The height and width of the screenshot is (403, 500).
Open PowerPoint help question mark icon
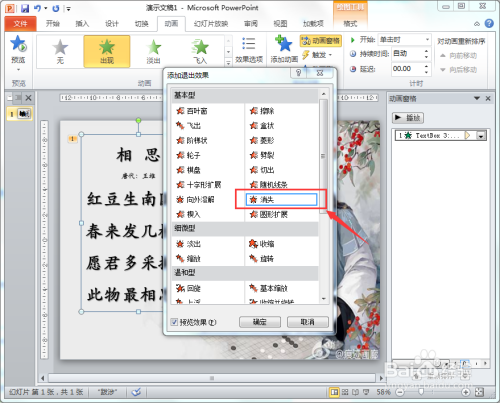coord(489,23)
